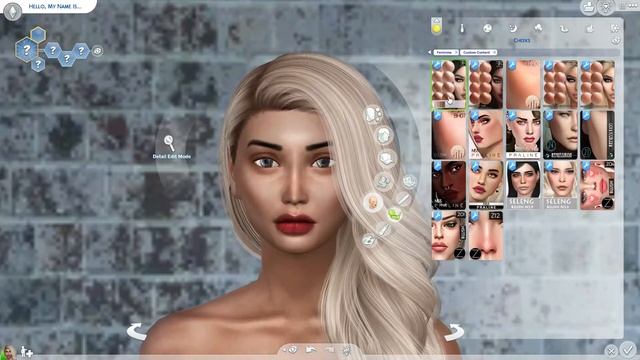The width and height of the screenshot is (640, 360).
Task: Select the green-bordered blush swatch thumbnail
Action: [449, 84]
